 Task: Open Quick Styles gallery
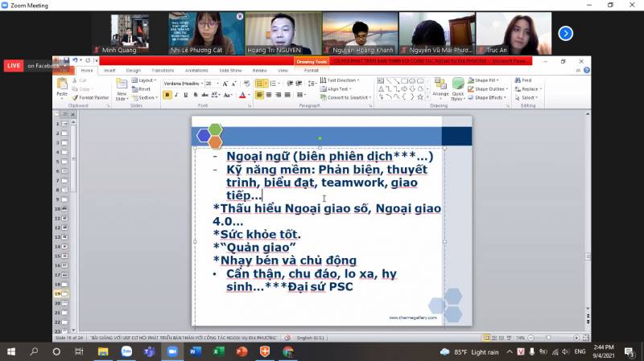(x=458, y=89)
